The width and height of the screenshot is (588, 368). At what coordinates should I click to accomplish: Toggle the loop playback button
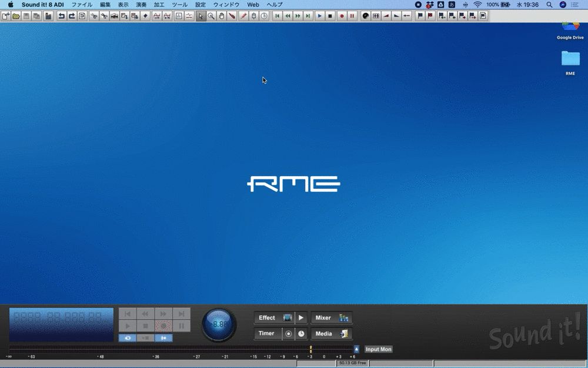point(128,338)
